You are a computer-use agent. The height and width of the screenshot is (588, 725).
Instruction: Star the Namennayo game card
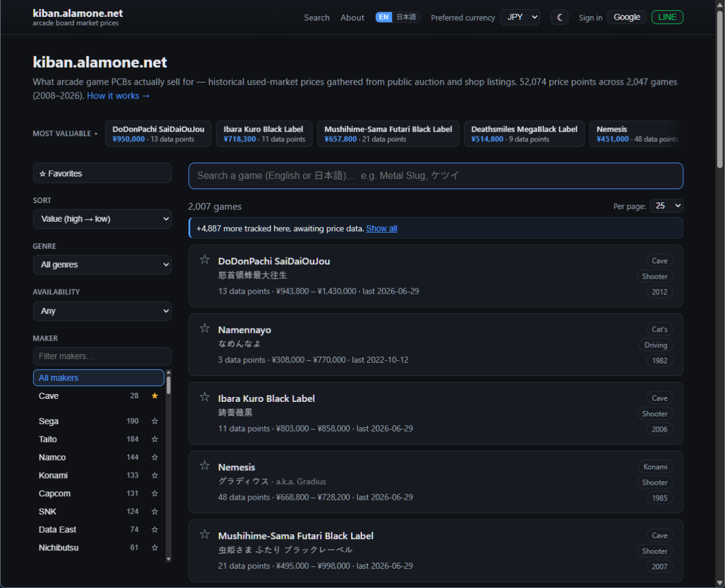tap(205, 329)
